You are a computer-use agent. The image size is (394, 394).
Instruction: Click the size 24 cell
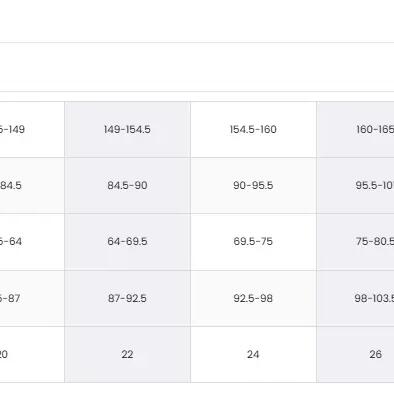pos(253,354)
